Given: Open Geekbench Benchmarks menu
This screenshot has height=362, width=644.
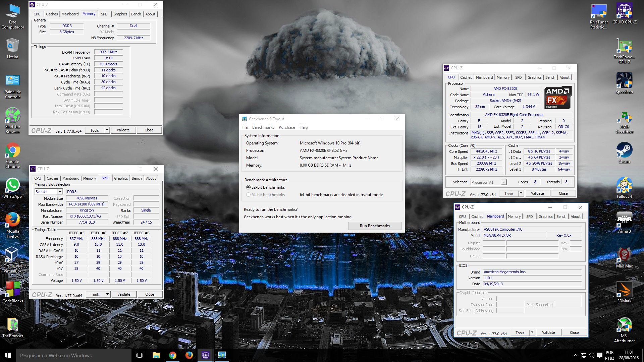Looking at the screenshot, I should pos(263,127).
